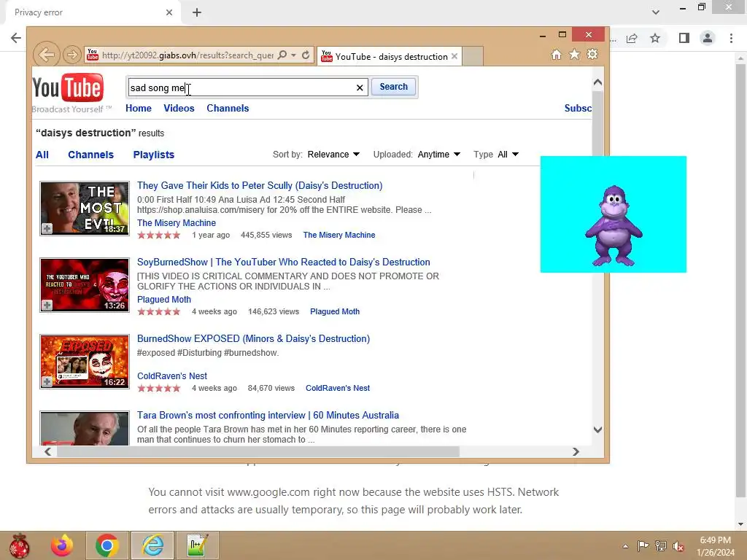The height and width of the screenshot is (560, 747).
Task: Click the horizontal scrollbar right arrow
Action: click(x=576, y=451)
